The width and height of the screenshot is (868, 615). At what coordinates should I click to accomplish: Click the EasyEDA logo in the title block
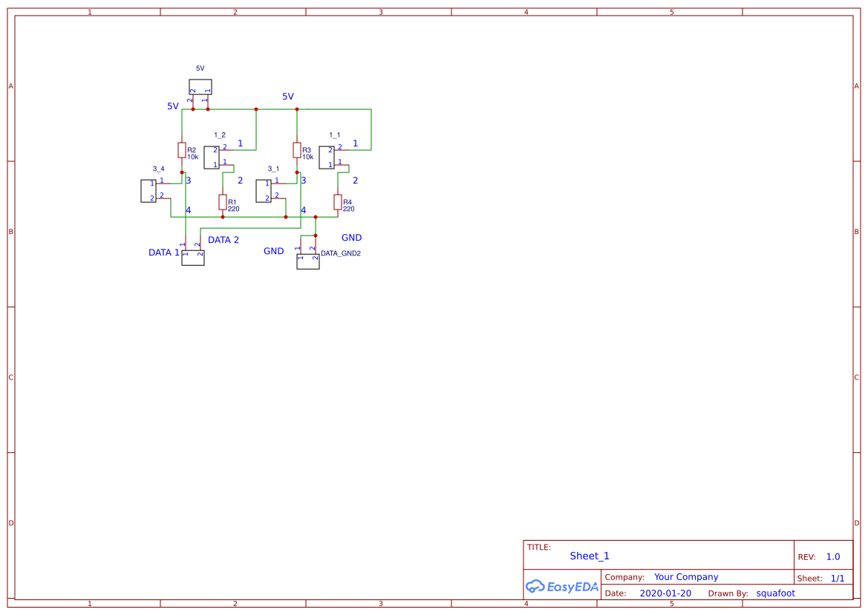562,587
